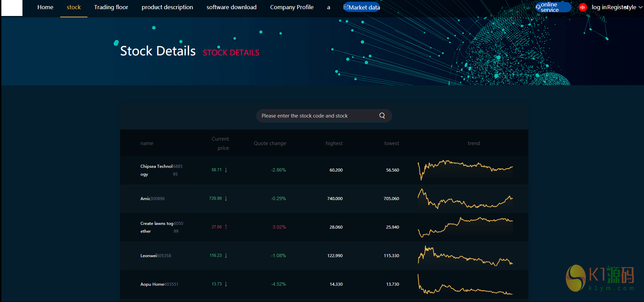Open the product description page
The width and height of the screenshot is (644, 302).
[x=167, y=7]
